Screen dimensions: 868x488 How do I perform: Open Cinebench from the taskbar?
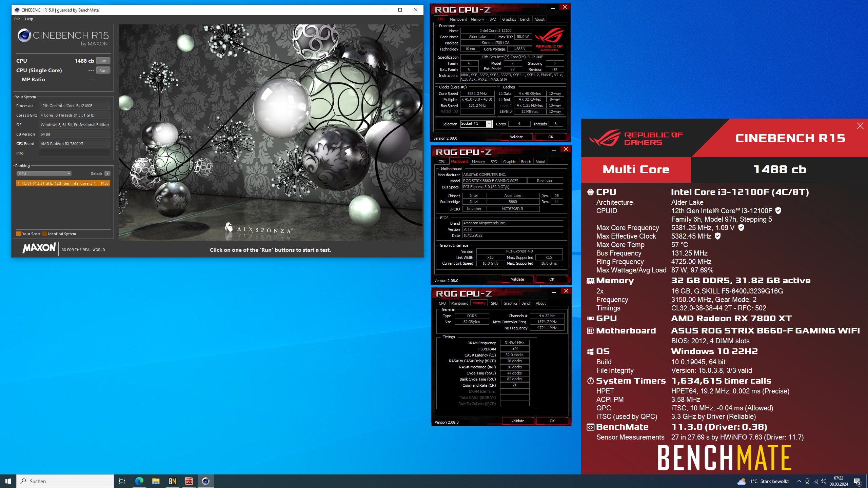click(205, 481)
